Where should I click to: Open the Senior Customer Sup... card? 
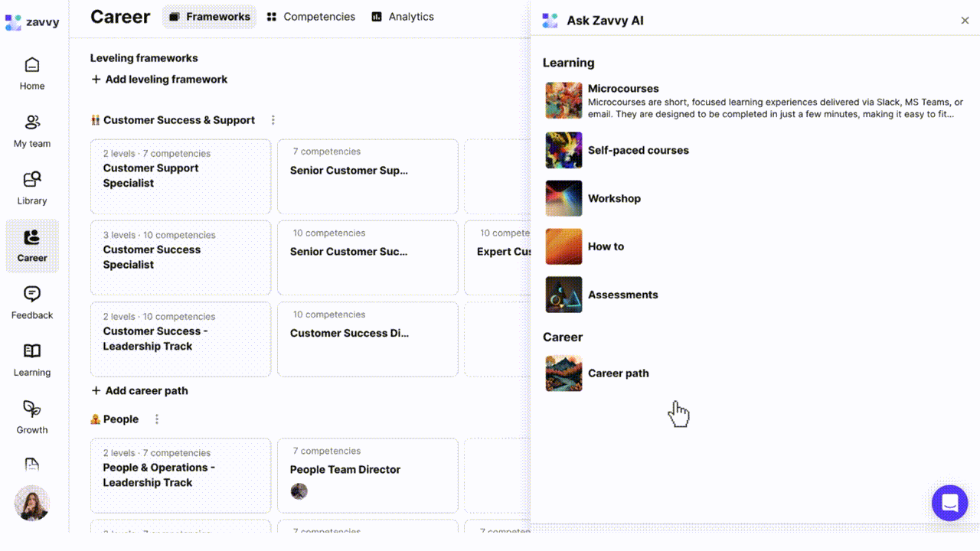[x=367, y=177]
